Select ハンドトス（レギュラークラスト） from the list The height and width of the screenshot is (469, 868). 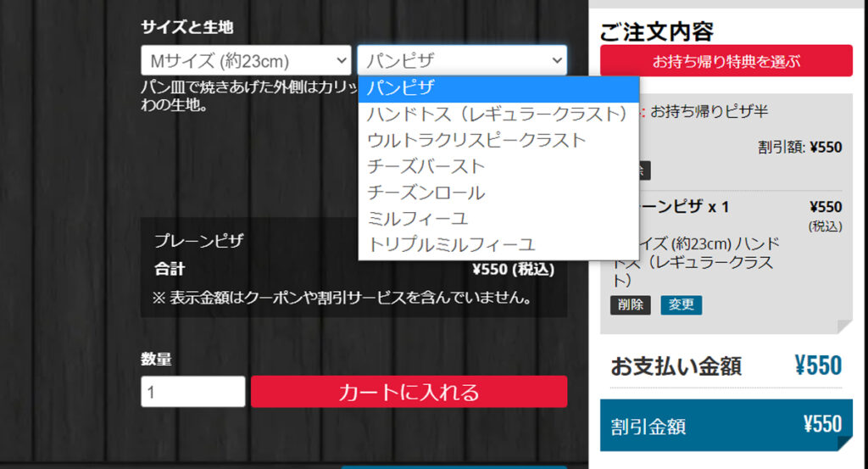click(x=497, y=114)
